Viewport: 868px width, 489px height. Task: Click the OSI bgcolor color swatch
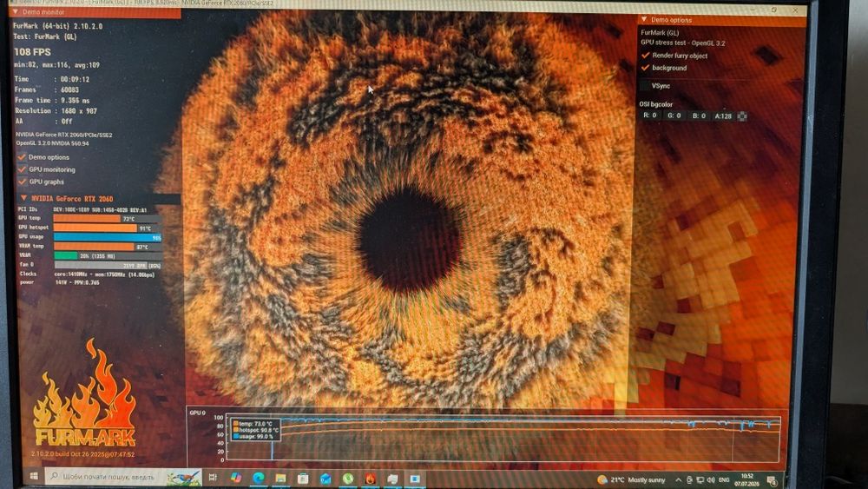point(742,116)
